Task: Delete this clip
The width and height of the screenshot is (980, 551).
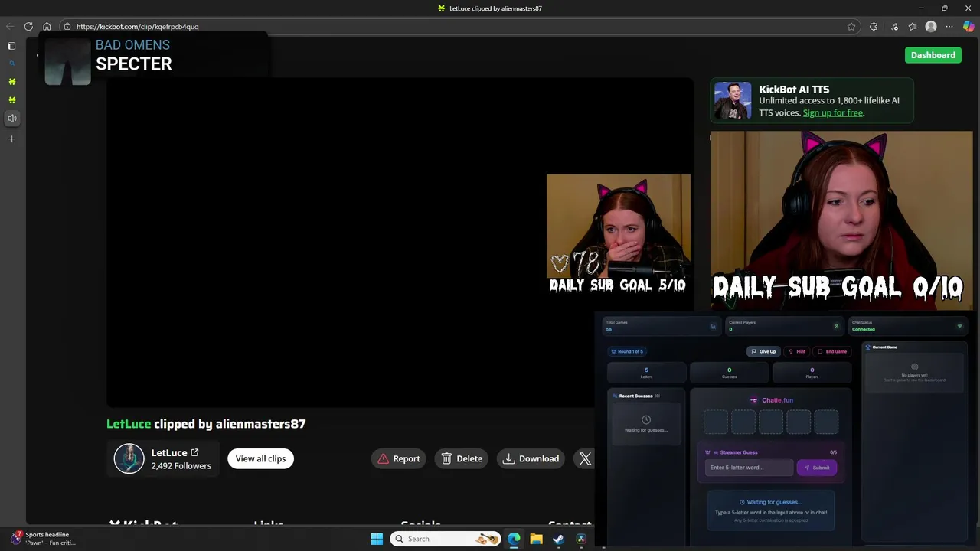Action: click(462, 458)
